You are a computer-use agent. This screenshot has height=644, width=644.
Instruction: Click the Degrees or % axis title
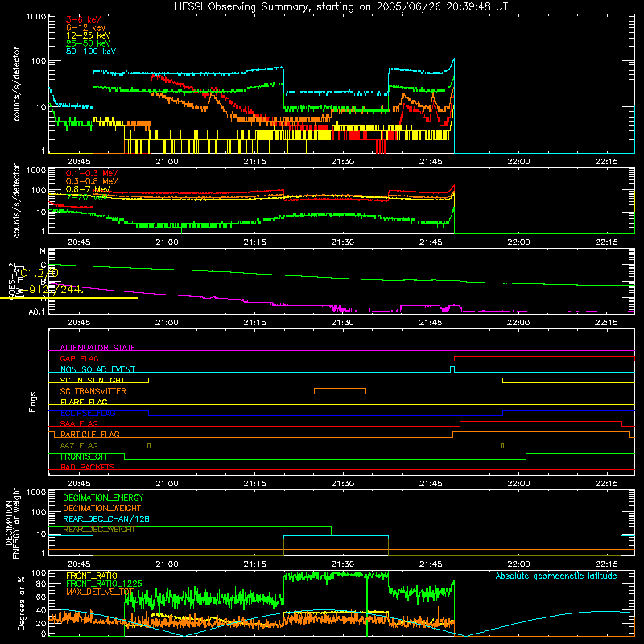point(20,603)
